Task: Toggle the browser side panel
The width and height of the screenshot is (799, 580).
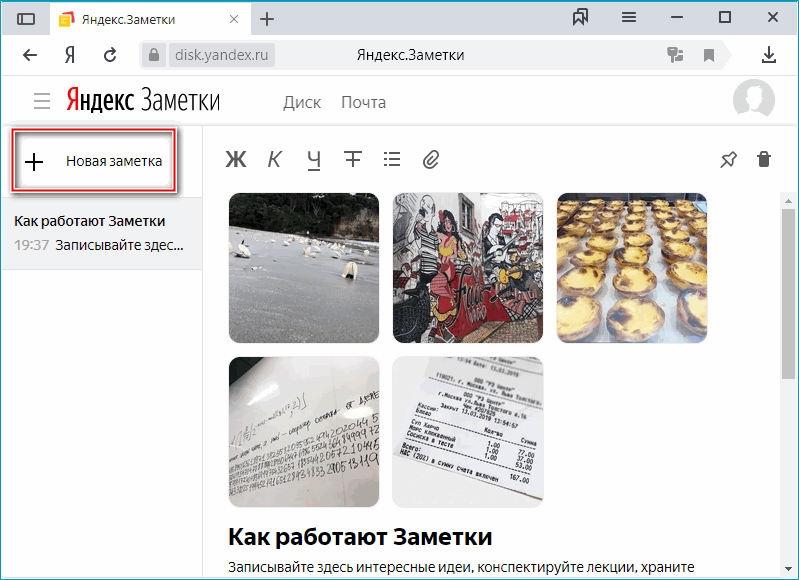Action: coord(26,19)
